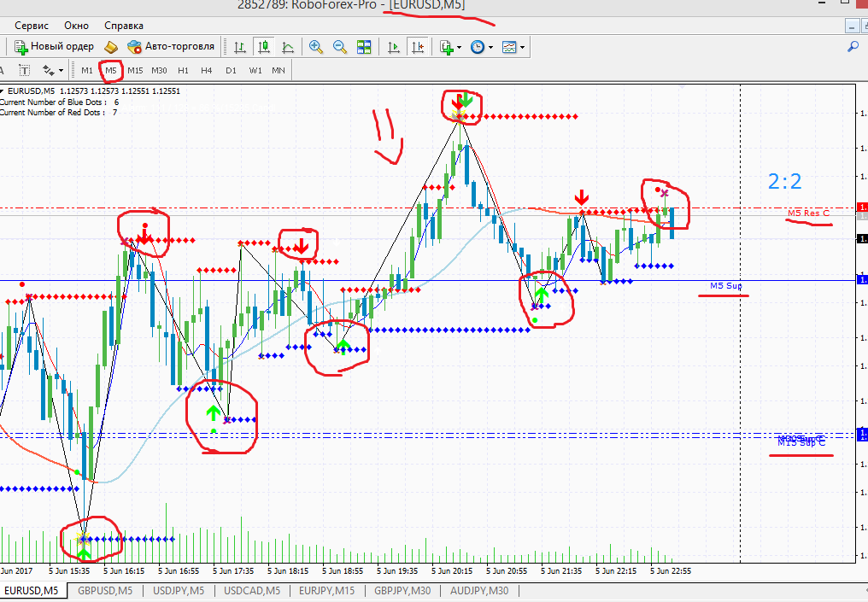Switch to EURJPY,M15 chart tab
Viewport: 868px width, 602px height.
327,591
